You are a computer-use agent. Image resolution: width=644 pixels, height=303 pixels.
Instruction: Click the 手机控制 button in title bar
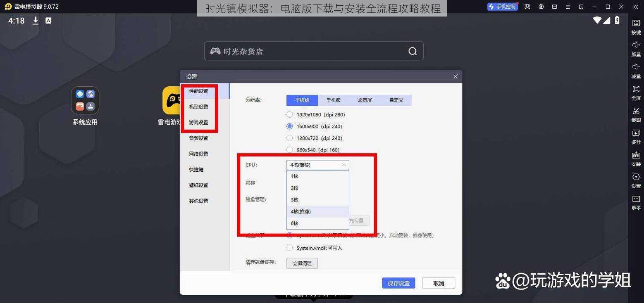point(503,7)
